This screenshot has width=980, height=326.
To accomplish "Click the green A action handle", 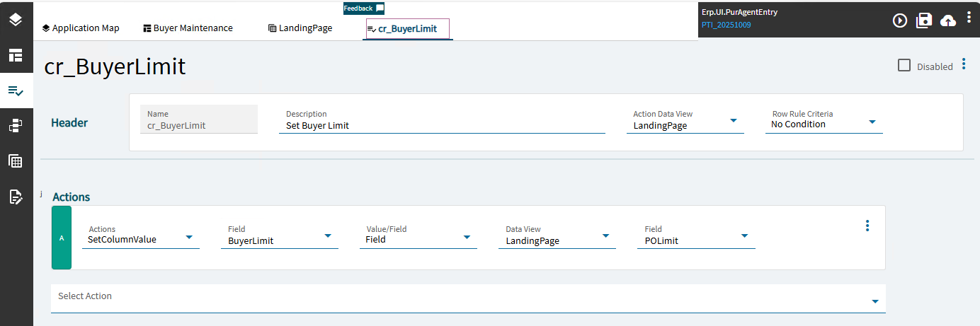I will coord(62,238).
